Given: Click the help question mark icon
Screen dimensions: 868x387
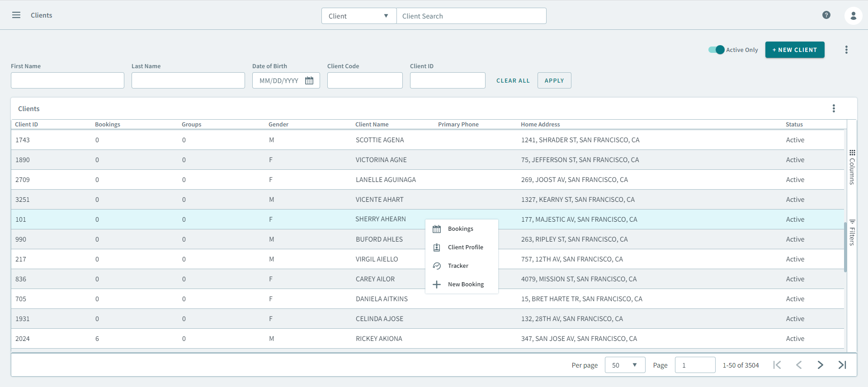Looking at the screenshot, I should (826, 15).
